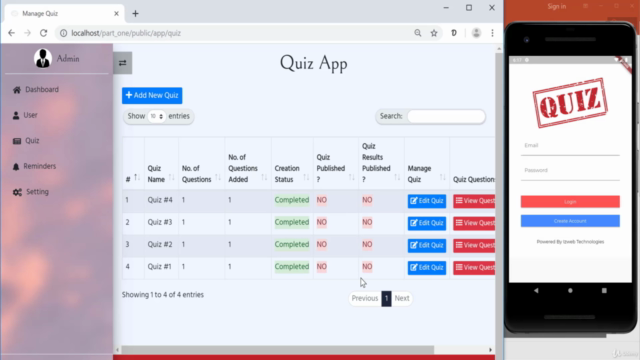Viewport: 640px width, 360px height.
Task: Reload the page
Action: (44, 33)
